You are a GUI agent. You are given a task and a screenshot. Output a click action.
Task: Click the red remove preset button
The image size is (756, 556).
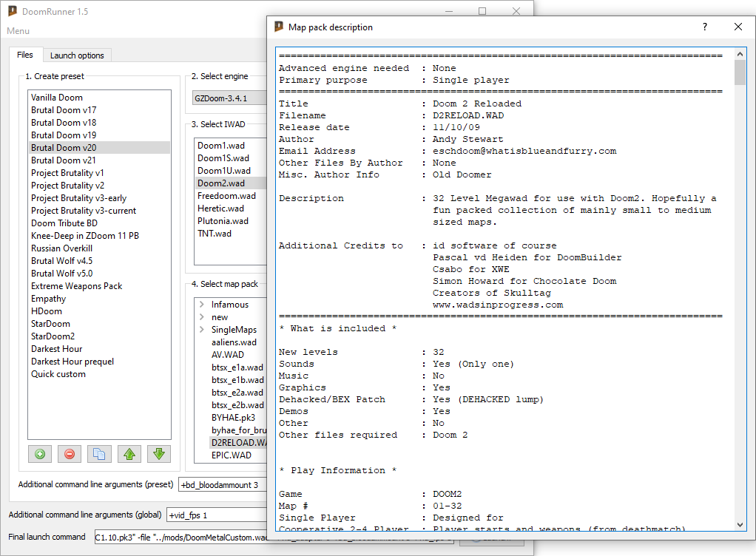click(x=70, y=454)
